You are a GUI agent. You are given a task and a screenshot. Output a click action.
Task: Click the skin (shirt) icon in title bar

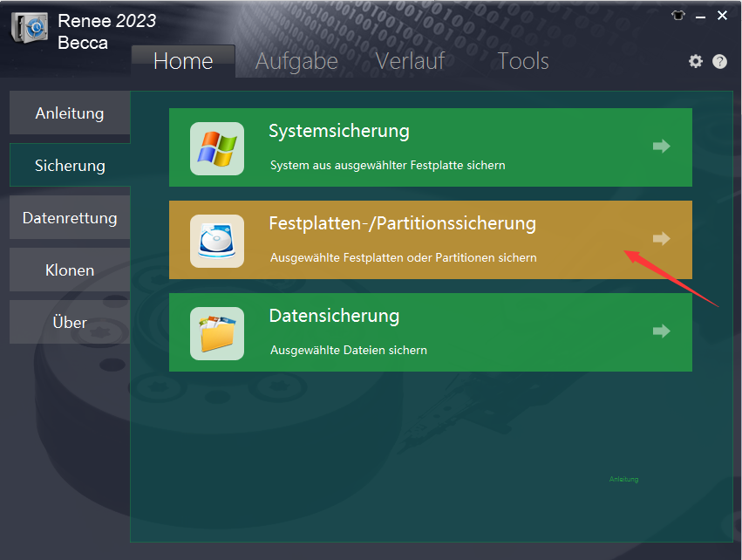tap(678, 16)
